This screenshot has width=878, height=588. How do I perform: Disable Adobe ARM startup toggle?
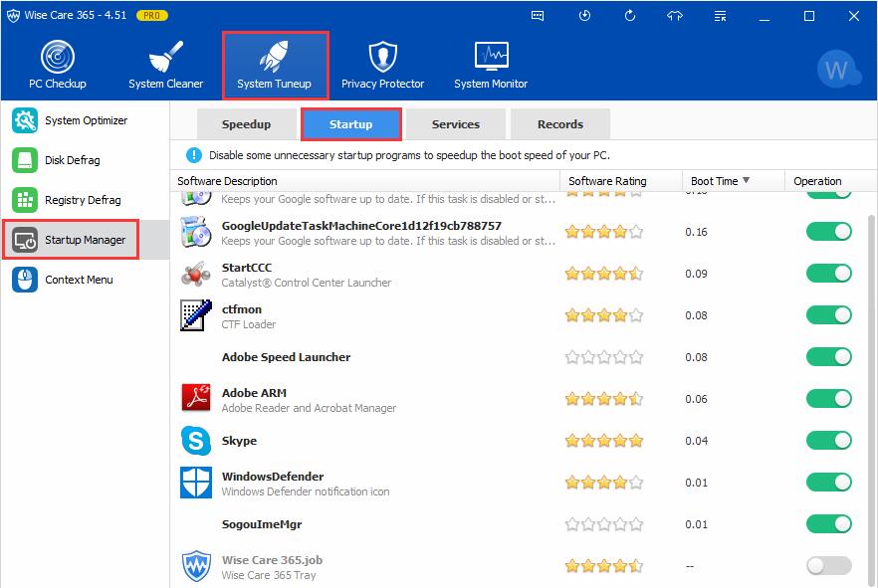tap(828, 398)
